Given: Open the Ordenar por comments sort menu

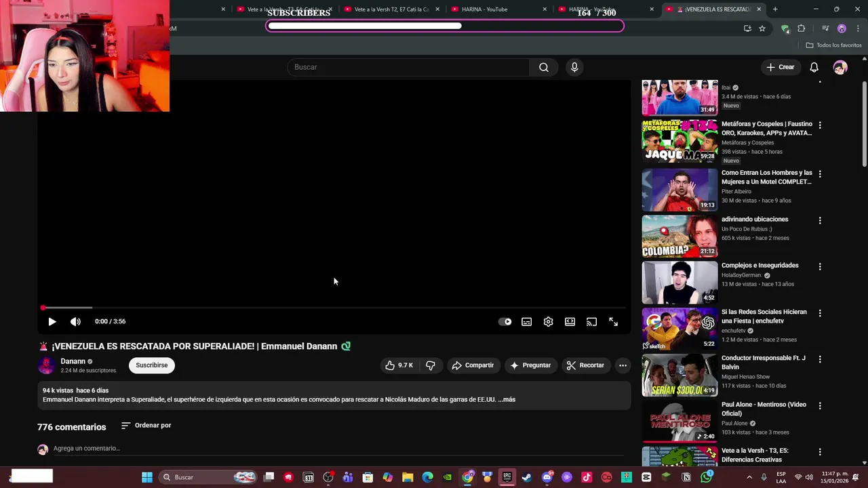Looking at the screenshot, I should pyautogui.click(x=146, y=426).
